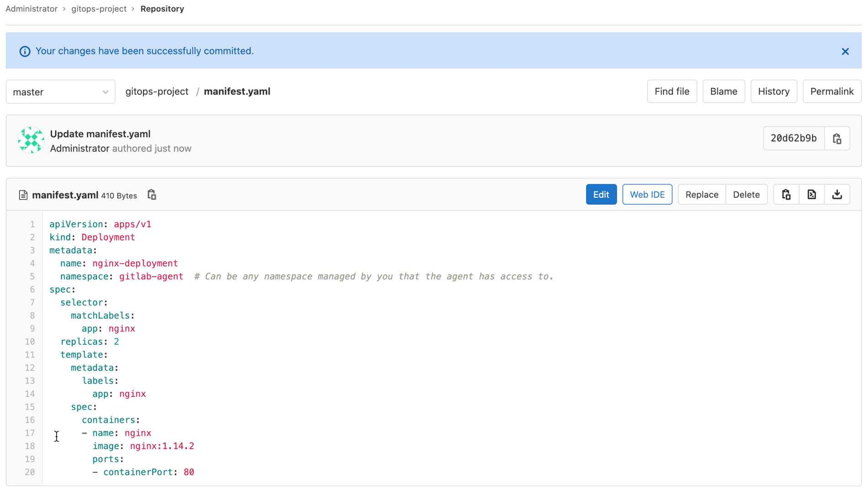The height and width of the screenshot is (491, 868).
Task: Delete manifest.yaml from repository
Action: [746, 194]
